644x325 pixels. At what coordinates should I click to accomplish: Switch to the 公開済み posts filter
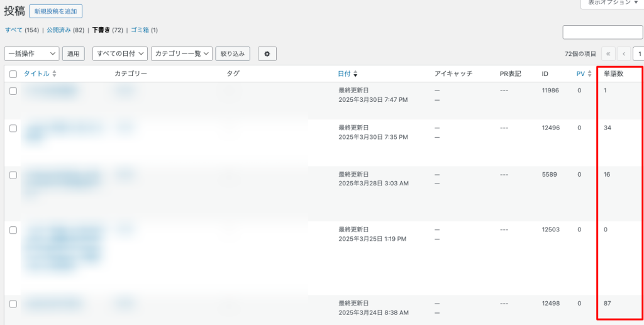(x=60, y=30)
